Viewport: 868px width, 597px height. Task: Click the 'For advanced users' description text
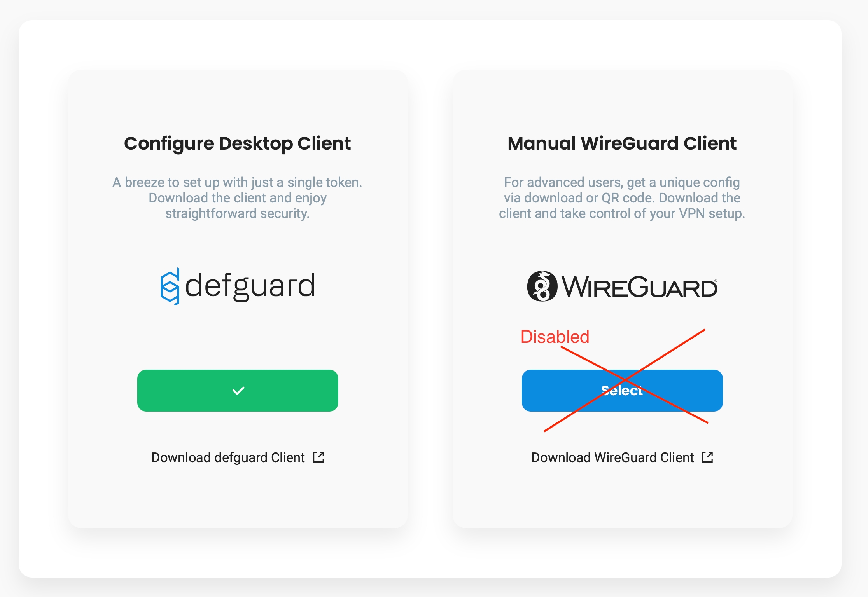click(x=622, y=198)
